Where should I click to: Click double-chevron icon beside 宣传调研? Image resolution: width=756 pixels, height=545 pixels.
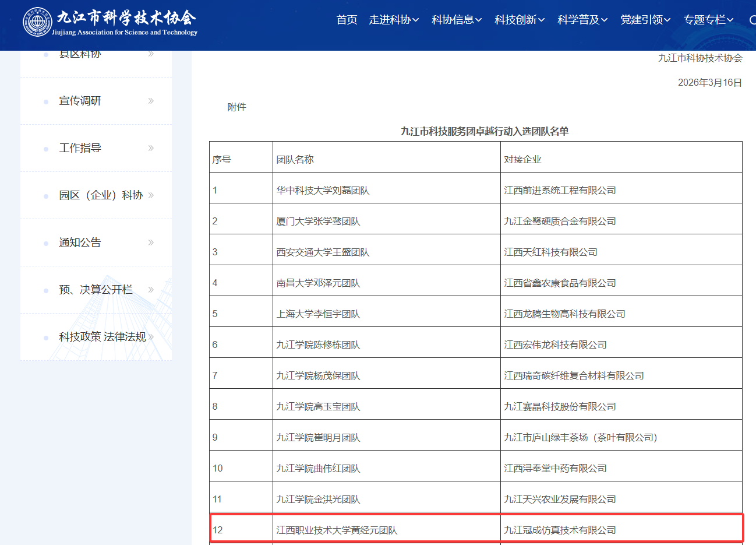coord(151,101)
